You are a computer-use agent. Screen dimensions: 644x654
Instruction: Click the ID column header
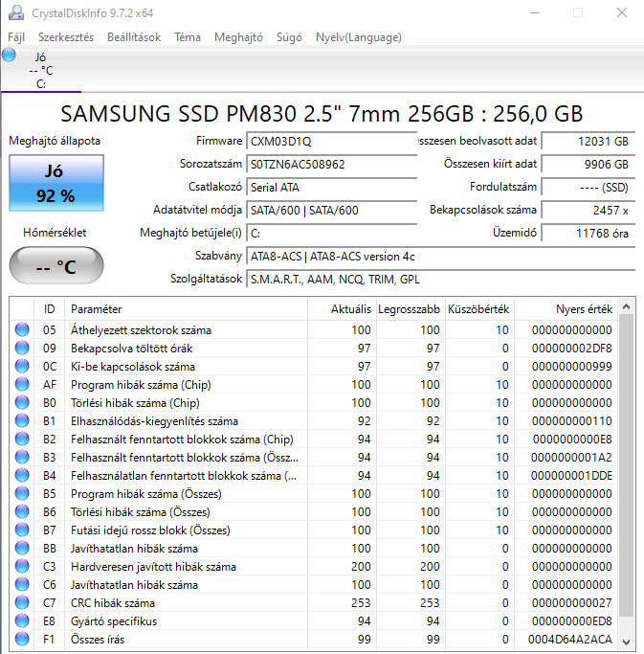tap(49, 309)
